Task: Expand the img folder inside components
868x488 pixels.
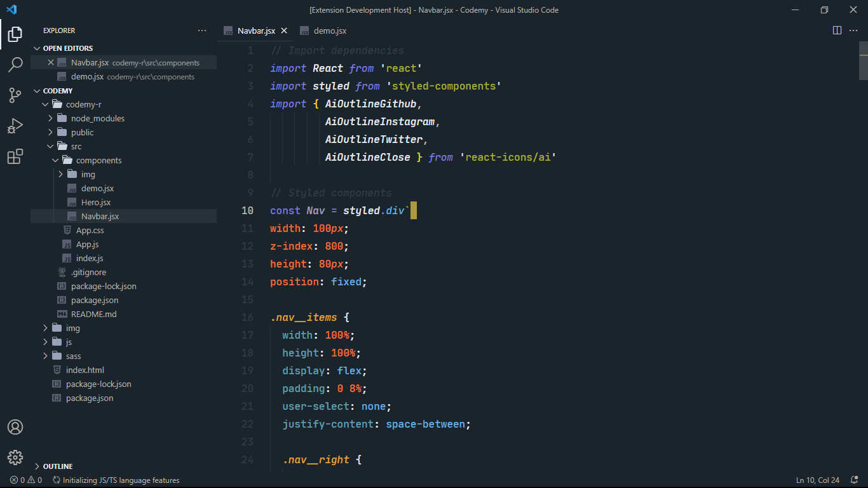Action: click(61, 174)
